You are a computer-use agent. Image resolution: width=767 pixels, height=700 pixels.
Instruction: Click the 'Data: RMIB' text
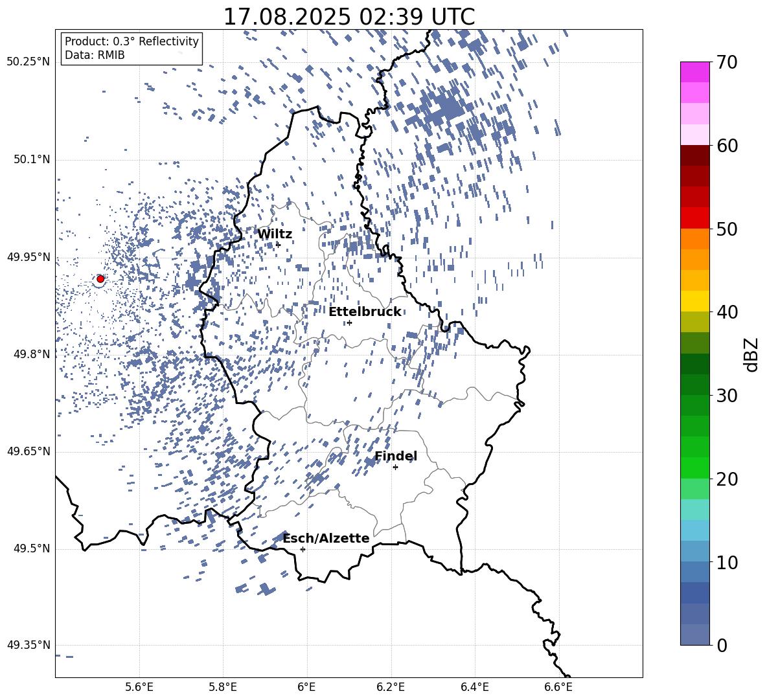95,55
